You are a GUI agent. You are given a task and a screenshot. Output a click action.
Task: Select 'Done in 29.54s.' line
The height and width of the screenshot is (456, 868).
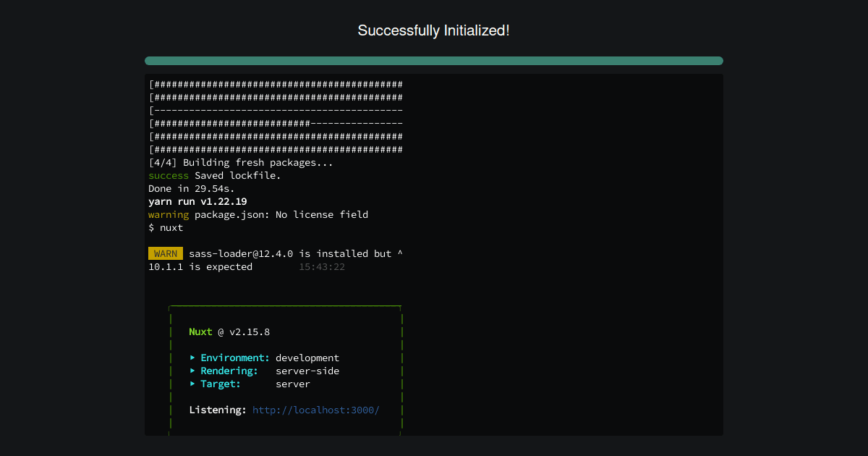192,188
